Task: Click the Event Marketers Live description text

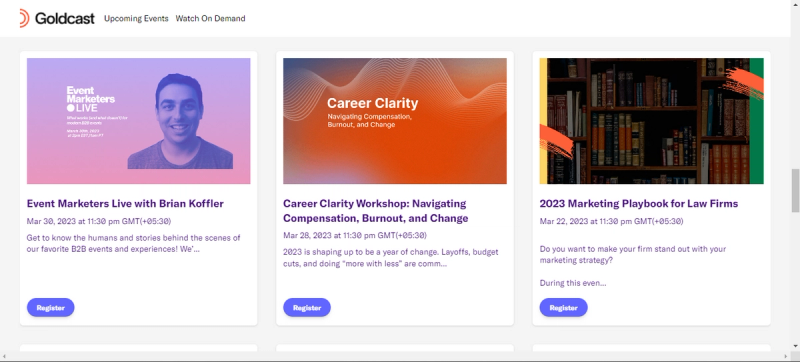Action: coord(134,244)
